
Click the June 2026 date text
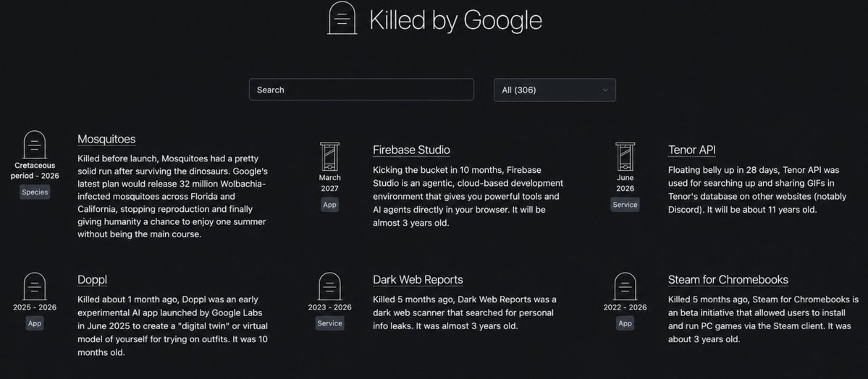click(x=625, y=183)
